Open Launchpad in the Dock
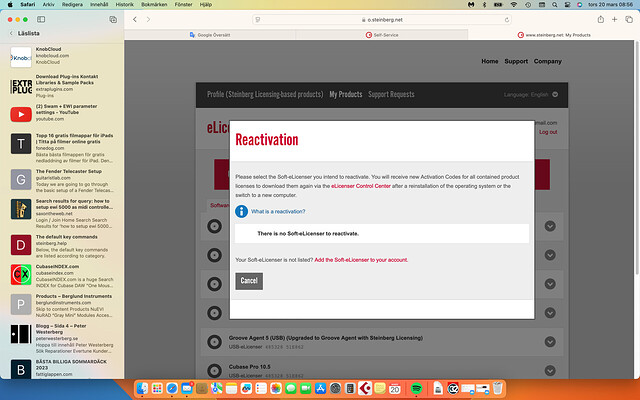The width and height of the screenshot is (640, 400). (x=157, y=388)
